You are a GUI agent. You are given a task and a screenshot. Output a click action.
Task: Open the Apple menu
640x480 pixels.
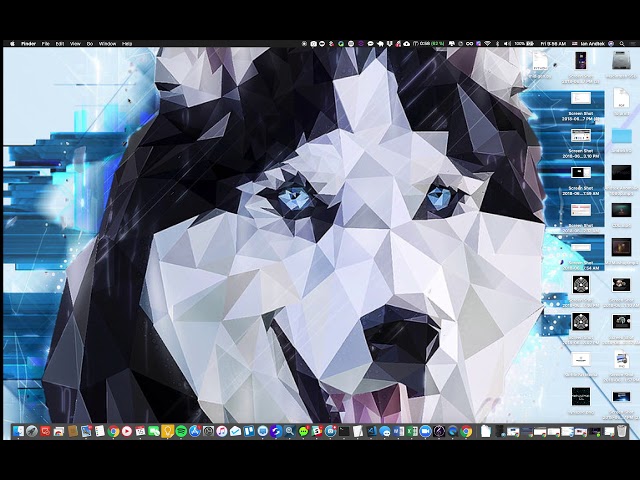(x=12, y=43)
